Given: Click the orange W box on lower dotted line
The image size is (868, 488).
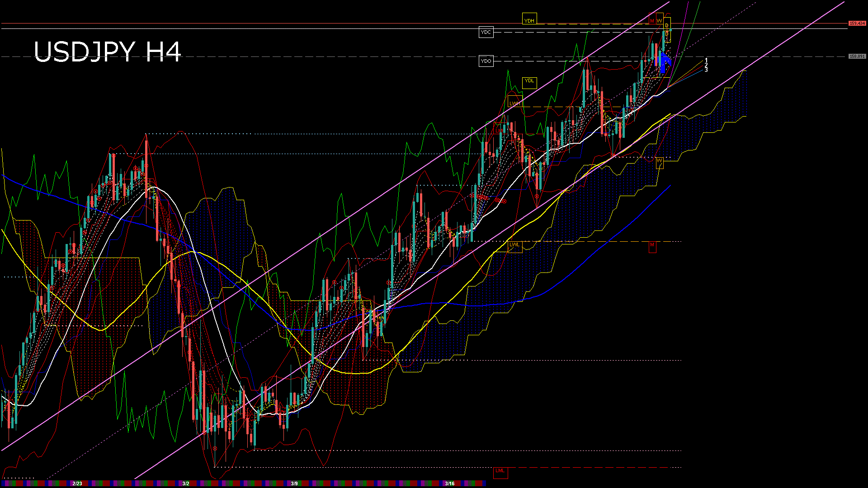Looking at the screenshot, I should (659, 162).
